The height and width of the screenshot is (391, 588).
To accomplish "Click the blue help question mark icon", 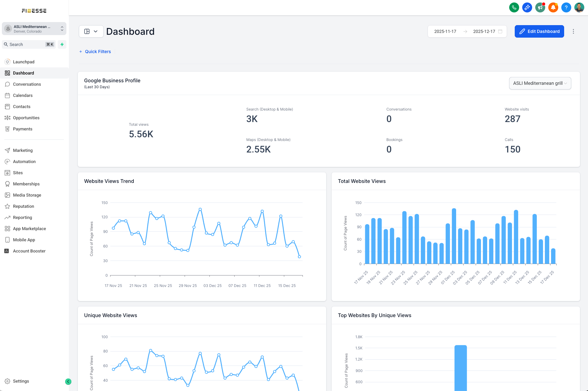I will pyautogui.click(x=566, y=7).
